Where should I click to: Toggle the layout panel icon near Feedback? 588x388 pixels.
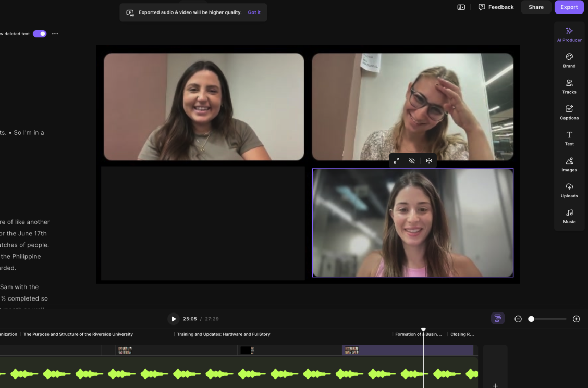(461, 7)
